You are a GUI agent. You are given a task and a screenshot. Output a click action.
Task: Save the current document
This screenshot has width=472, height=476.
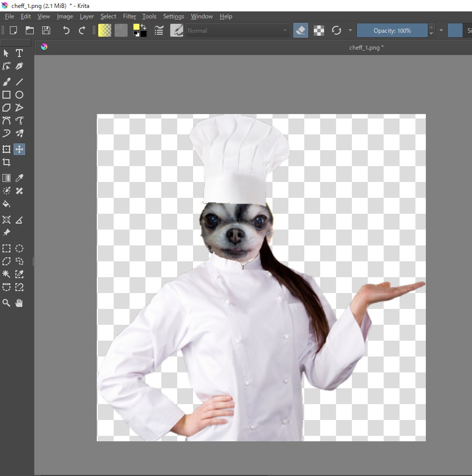46,30
